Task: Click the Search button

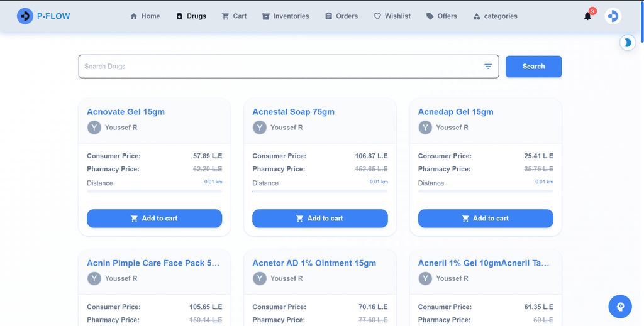Action: click(533, 67)
